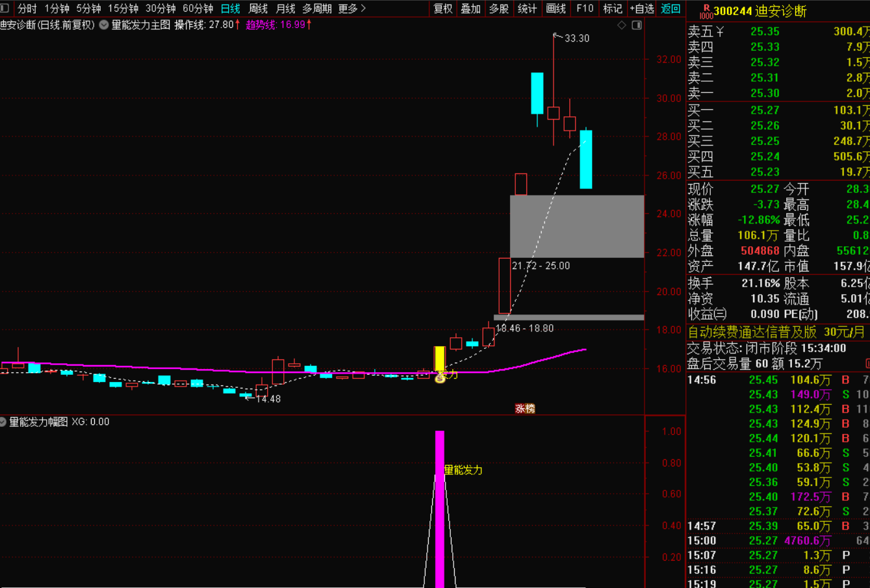Toggle 复权 price adjustment
Viewport: 870px width, 588px height.
coord(443,8)
